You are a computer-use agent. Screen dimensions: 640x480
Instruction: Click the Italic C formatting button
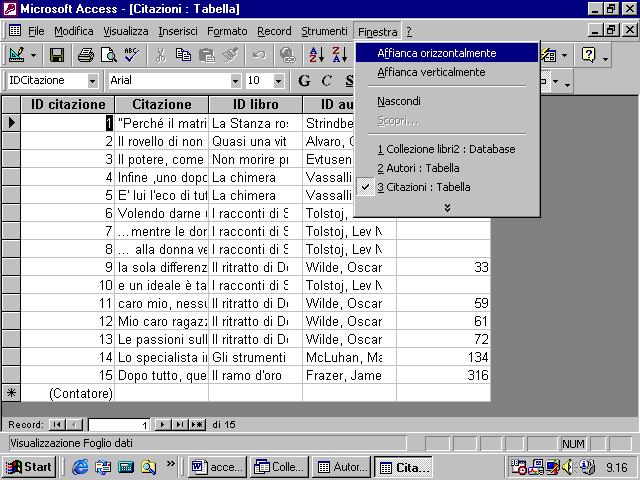click(x=327, y=80)
